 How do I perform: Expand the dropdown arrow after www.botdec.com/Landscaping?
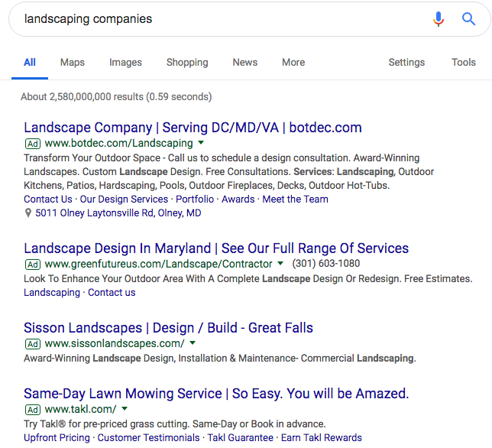pyautogui.click(x=201, y=143)
